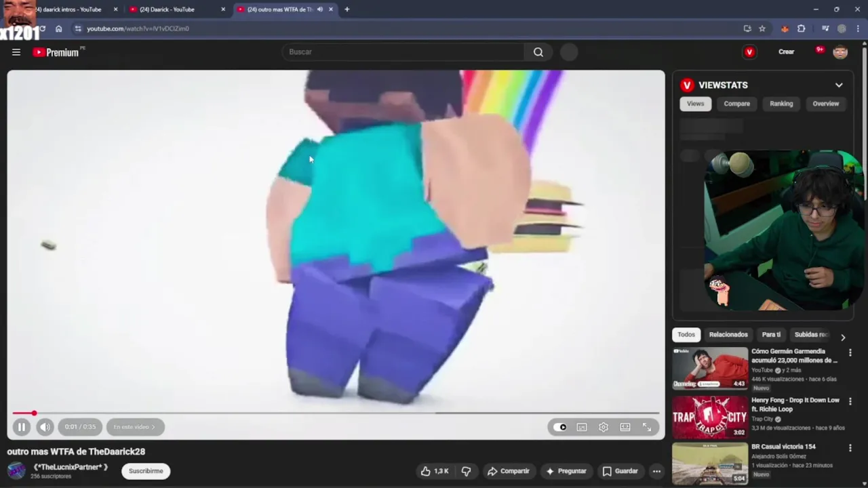The image size is (868, 488).
Task: Expand 'En este vídeo' chapters chip
Action: click(135, 427)
